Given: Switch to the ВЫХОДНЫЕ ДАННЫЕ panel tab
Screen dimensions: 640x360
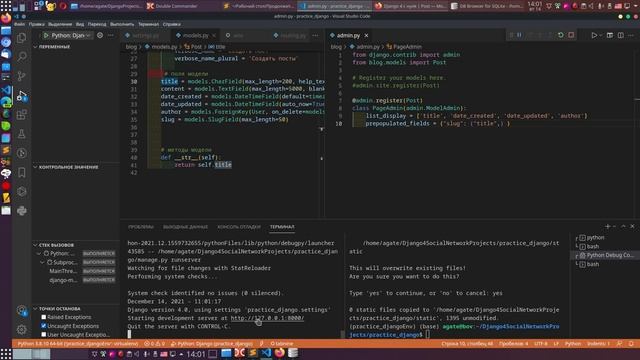Looking at the screenshot, I should tap(185, 227).
